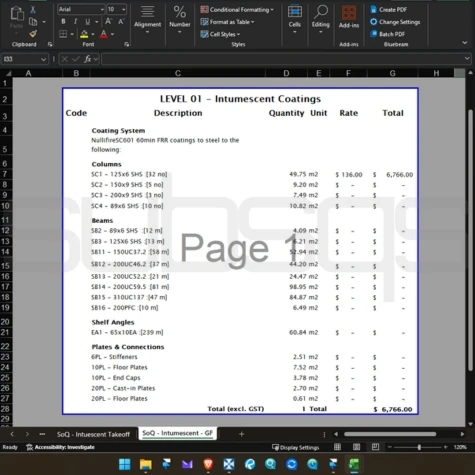Open File Explorer from taskbar
Image resolution: width=475 pixels, height=475 pixels.
[x=146, y=464]
